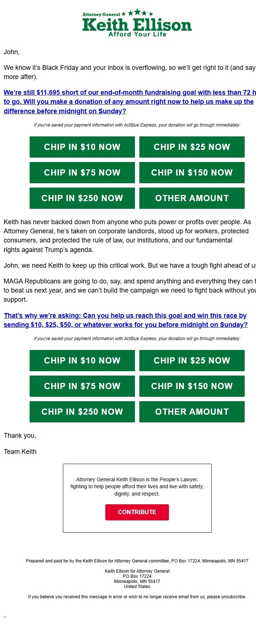Choose CHIP IN $150 NOW near the top
This screenshot has width=256, height=644.
click(192, 173)
